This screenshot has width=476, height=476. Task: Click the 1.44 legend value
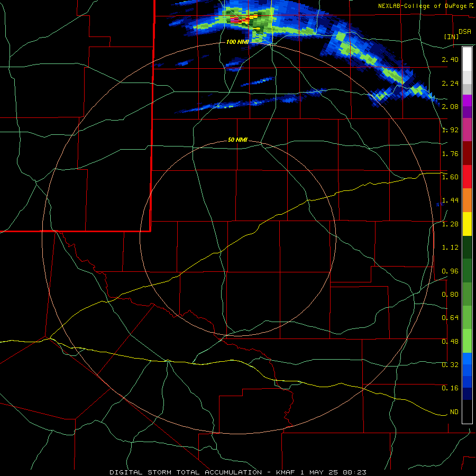click(x=450, y=200)
